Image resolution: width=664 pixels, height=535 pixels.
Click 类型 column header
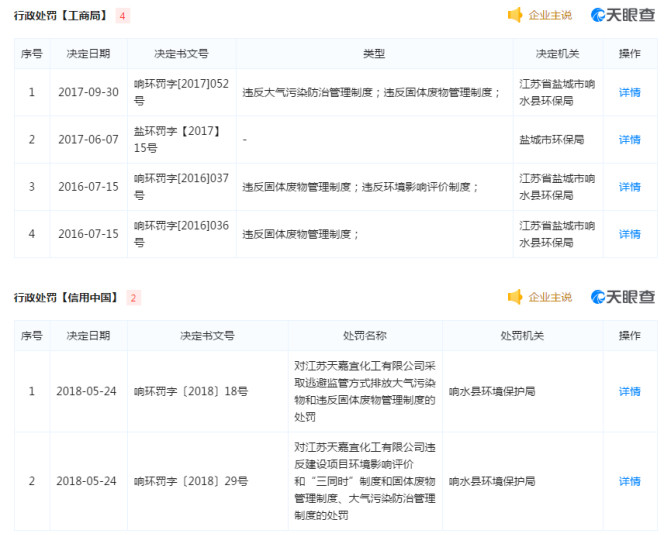pos(374,54)
